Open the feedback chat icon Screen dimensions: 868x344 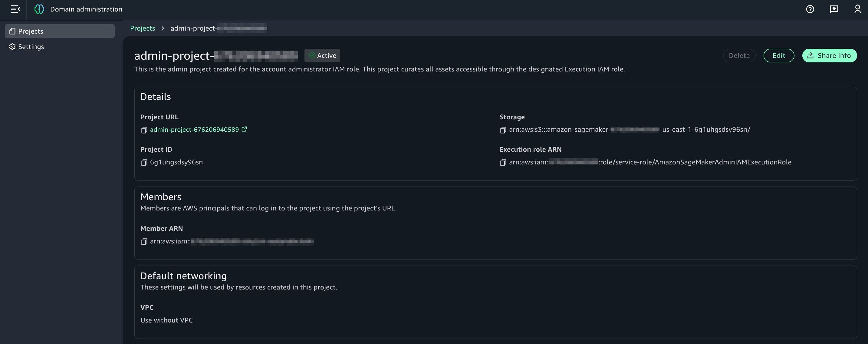coord(834,9)
